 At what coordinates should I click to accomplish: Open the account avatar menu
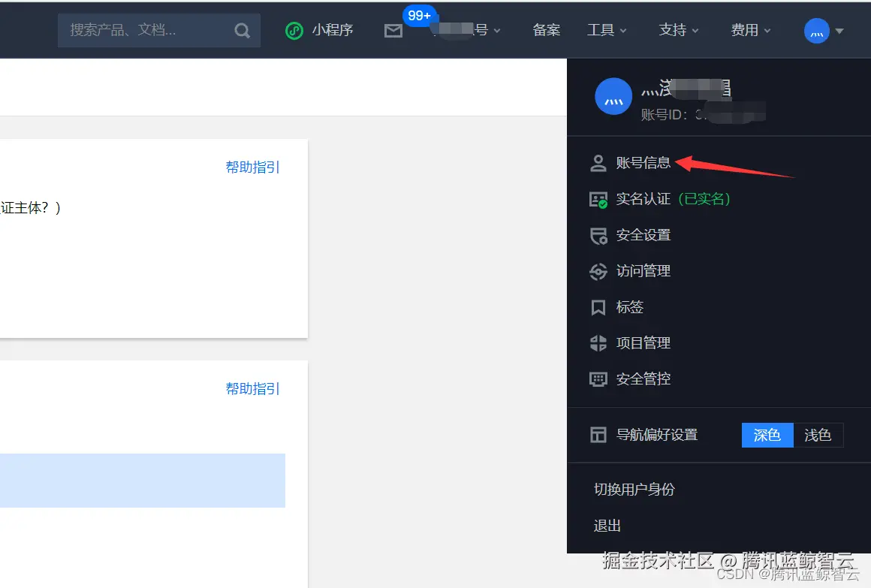tap(818, 30)
